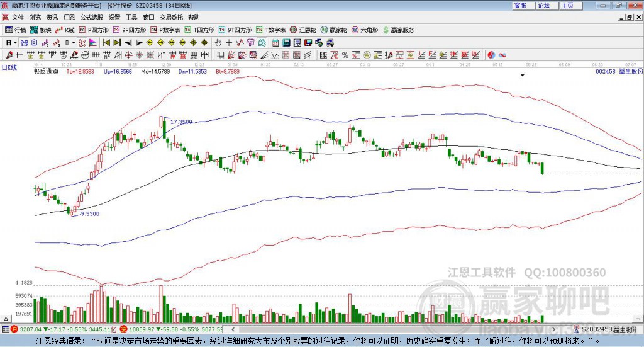Image resolution: width=644 pixels, height=347 pixels.
Task: Click the horizontal scrollbar right arrow
Action: tap(553, 329)
